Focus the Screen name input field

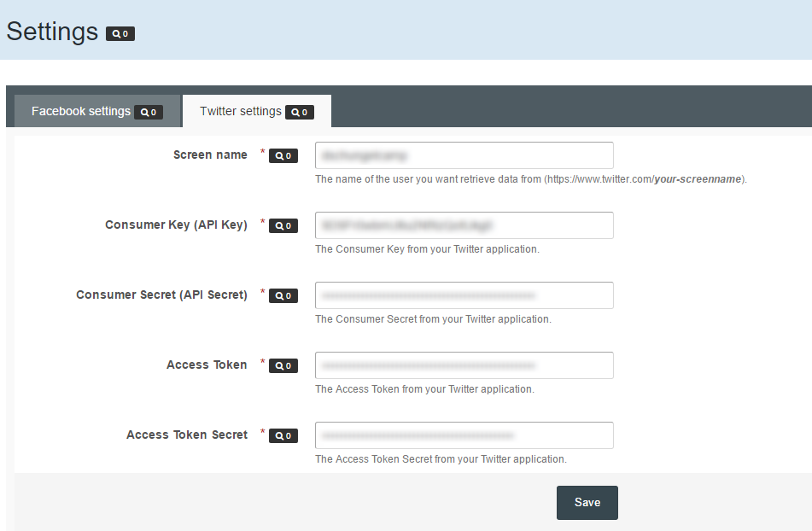(464, 155)
